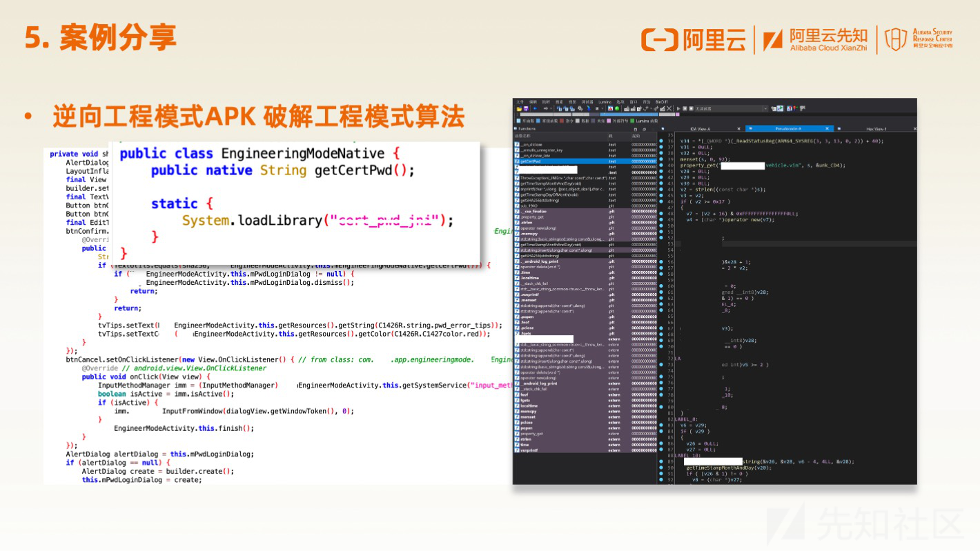Viewport: 980px width, 551px height.
Task: Toggle breakpoint dot at pseudocode line 44
Action: [x=661, y=189]
